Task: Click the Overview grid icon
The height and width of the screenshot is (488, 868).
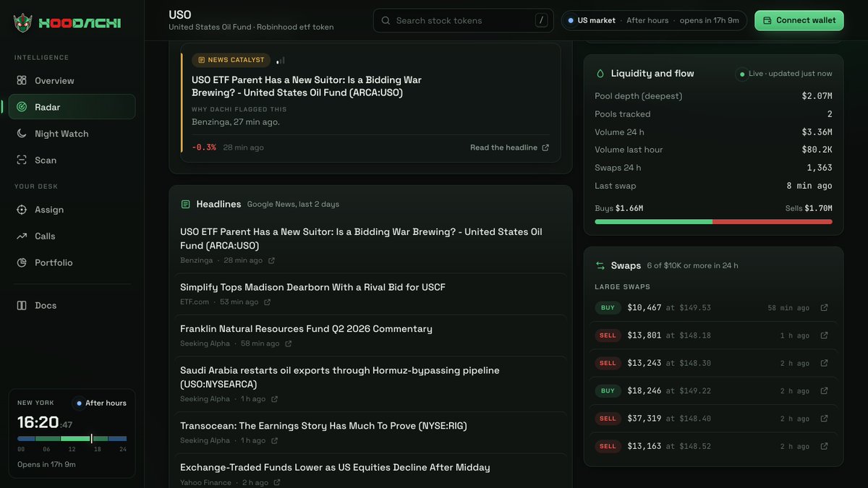Action: point(22,80)
